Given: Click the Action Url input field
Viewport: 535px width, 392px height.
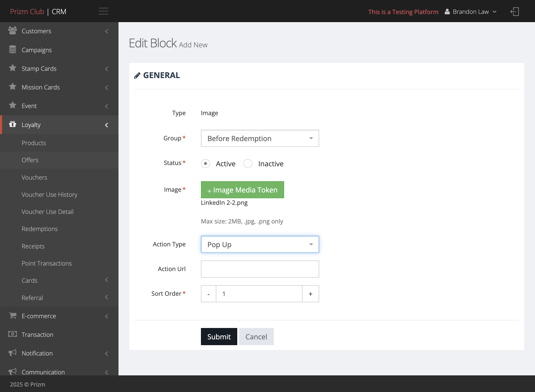Looking at the screenshot, I should coord(260,269).
